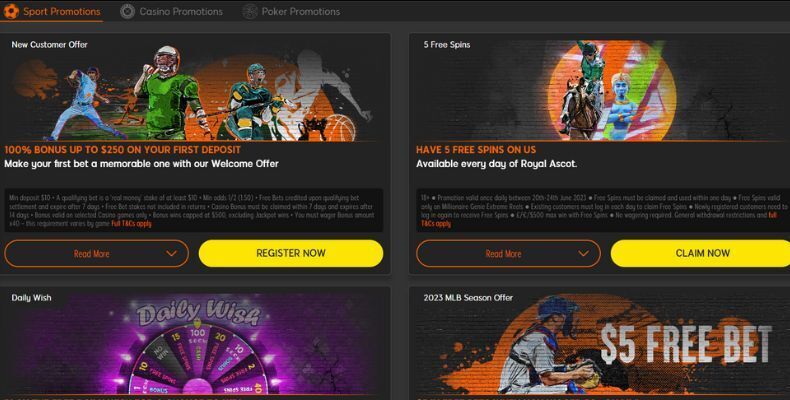Click the yellow REGISTER NOW button
Viewport: 790px width, 400px height.
click(291, 253)
